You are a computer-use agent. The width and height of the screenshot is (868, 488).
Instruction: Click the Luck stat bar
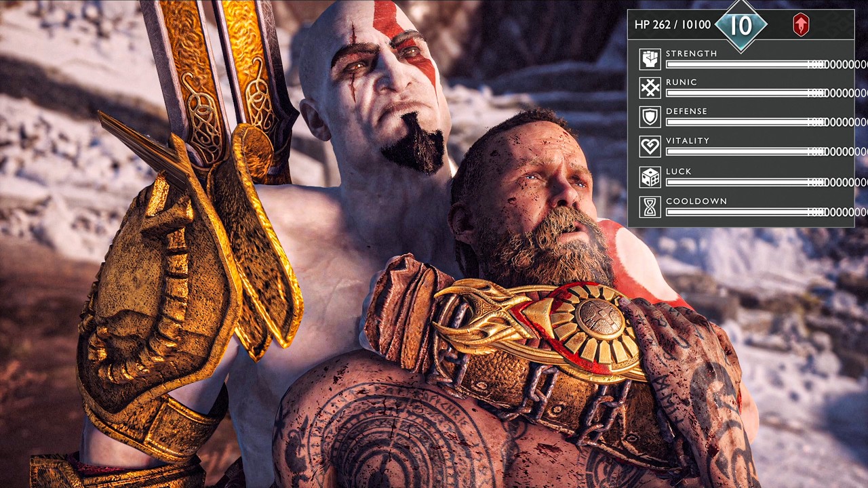point(747,182)
